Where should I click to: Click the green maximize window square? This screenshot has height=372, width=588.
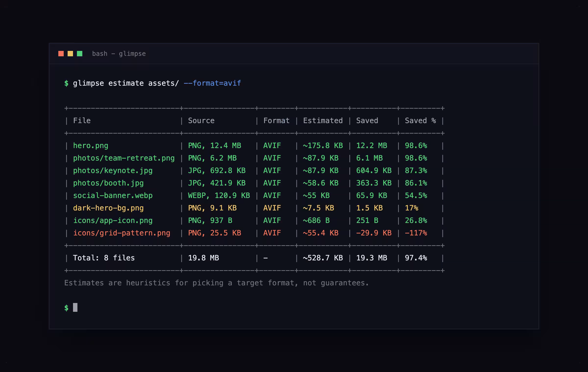tap(80, 54)
